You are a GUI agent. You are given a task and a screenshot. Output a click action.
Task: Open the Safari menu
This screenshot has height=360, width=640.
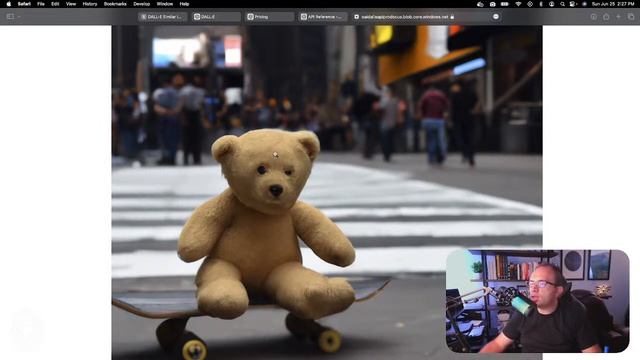pos(24,4)
